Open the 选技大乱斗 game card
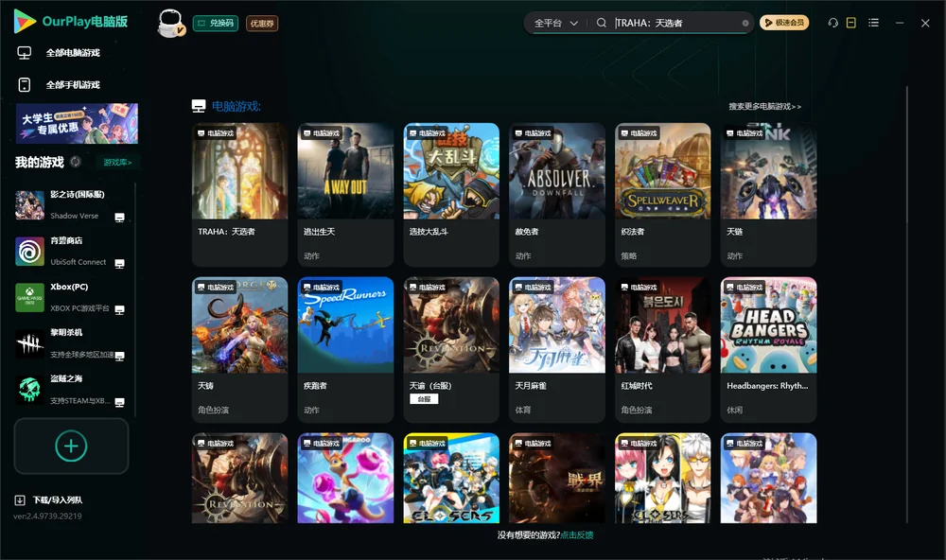 451,194
